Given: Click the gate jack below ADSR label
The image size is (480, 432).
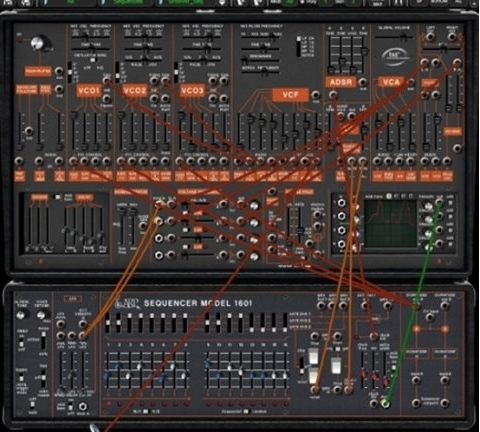Looking at the screenshot, I should [x=333, y=95].
